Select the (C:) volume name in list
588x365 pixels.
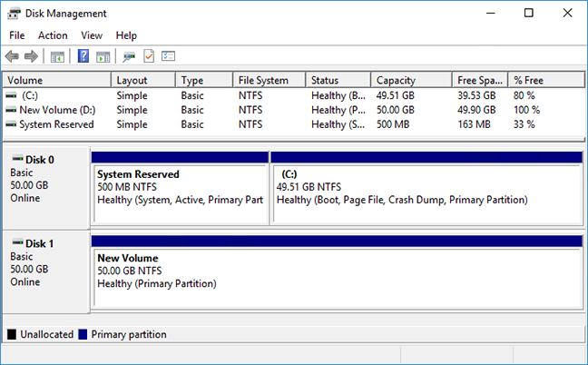[x=30, y=95]
